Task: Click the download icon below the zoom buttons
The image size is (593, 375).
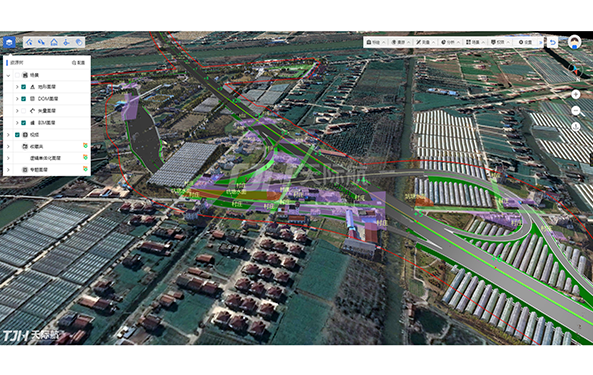Action: click(576, 127)
